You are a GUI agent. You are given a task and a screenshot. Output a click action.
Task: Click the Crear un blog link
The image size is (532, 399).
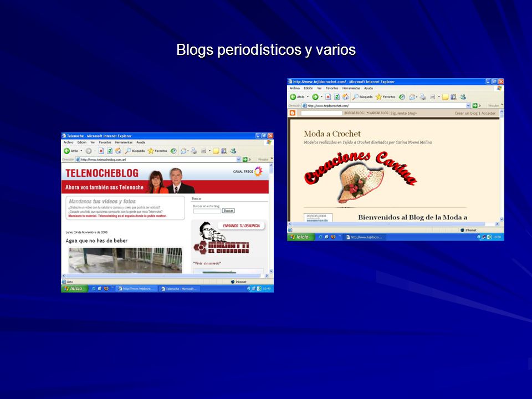(466, 113)
